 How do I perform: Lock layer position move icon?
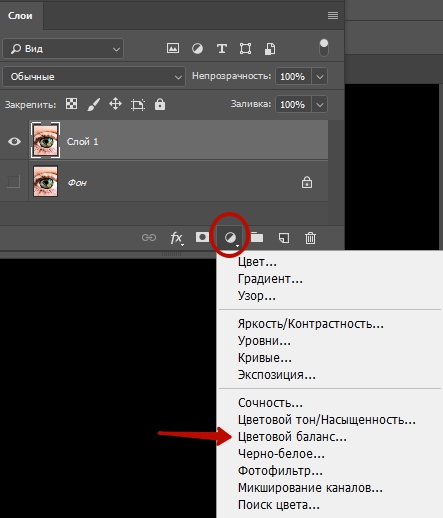click(x=115, y=104)
